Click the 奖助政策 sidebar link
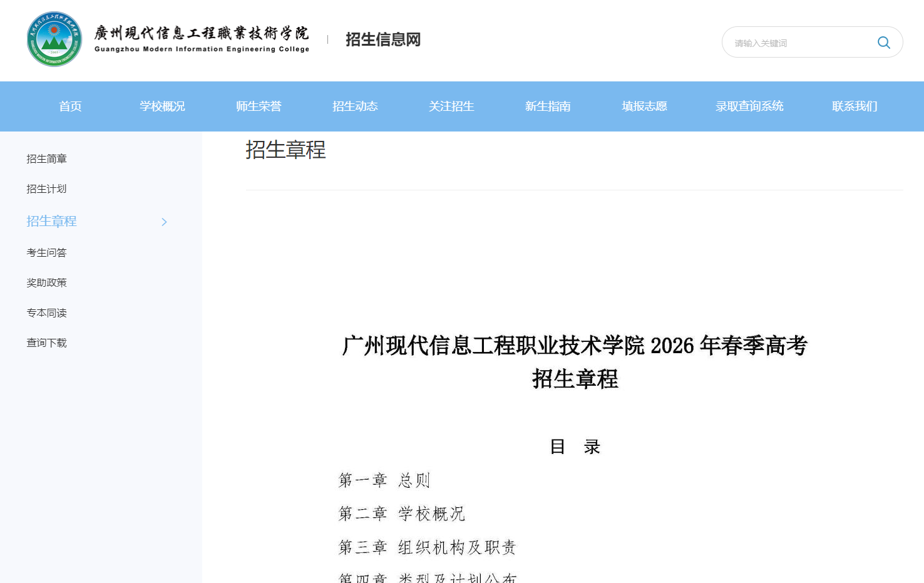The height and width of the screenshot is (583, 924). point(46,282)
